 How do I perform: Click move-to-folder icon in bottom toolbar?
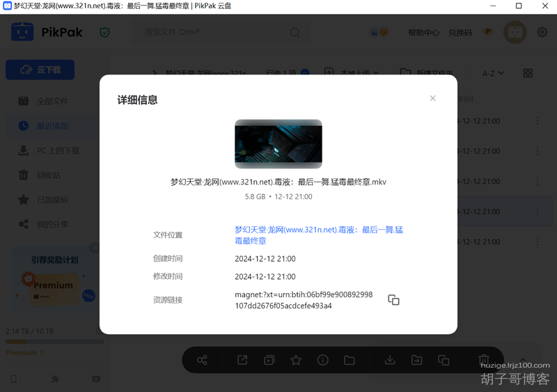point(416,360)
